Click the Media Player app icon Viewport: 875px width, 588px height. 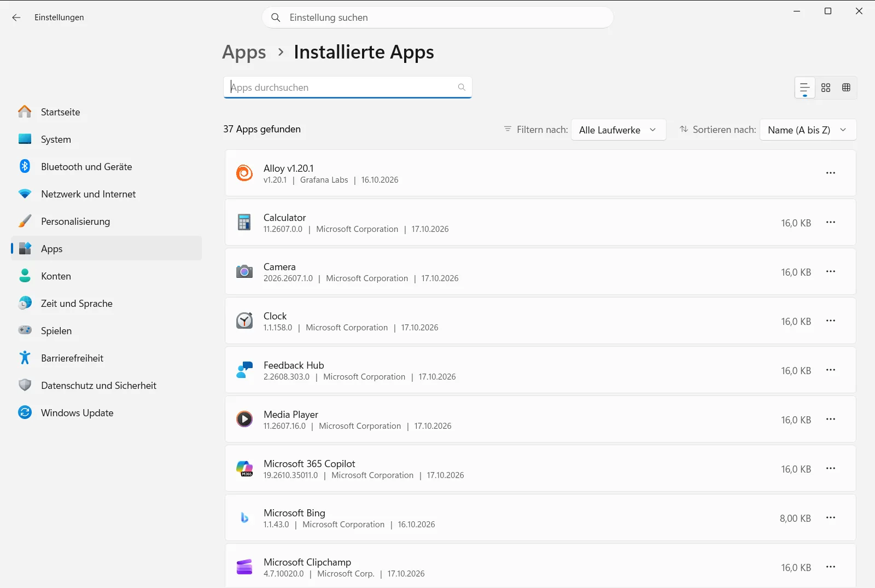pos(244,419)
